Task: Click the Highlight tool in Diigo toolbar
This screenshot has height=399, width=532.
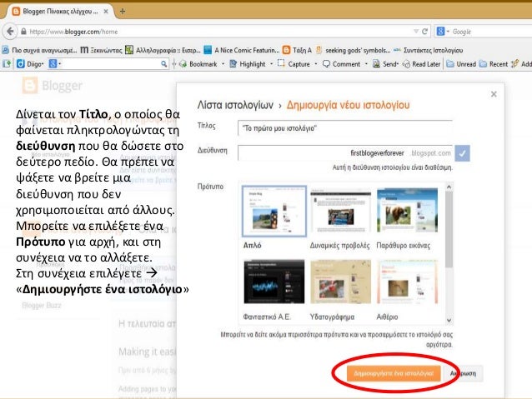Action: 248,64
